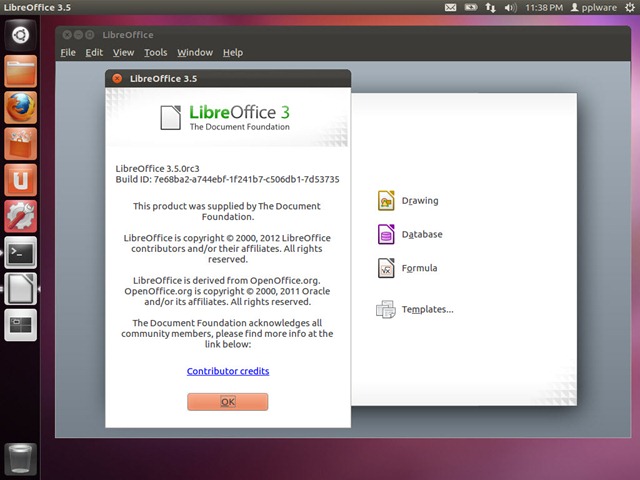Viewport: 640px width, 480px height.
Task: Open the Tools menu
Action: click(156, 53)
